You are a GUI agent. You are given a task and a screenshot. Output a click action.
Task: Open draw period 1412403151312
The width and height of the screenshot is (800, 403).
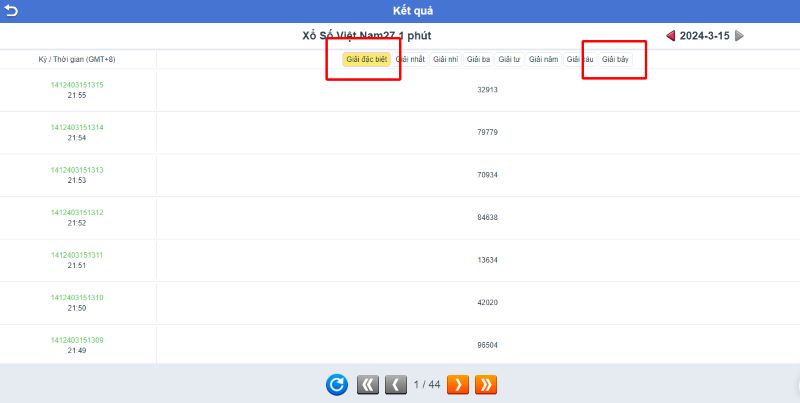coord(77,212)
